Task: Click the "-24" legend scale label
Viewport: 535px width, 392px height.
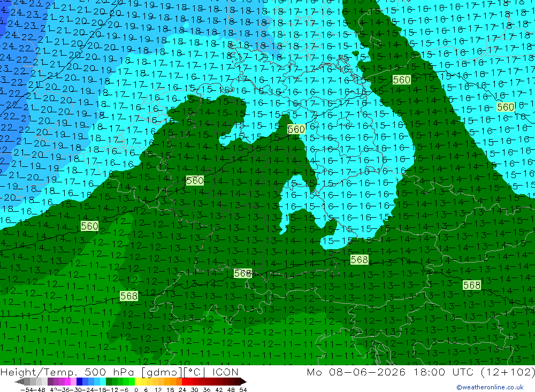Action: (x=88, y=390)
